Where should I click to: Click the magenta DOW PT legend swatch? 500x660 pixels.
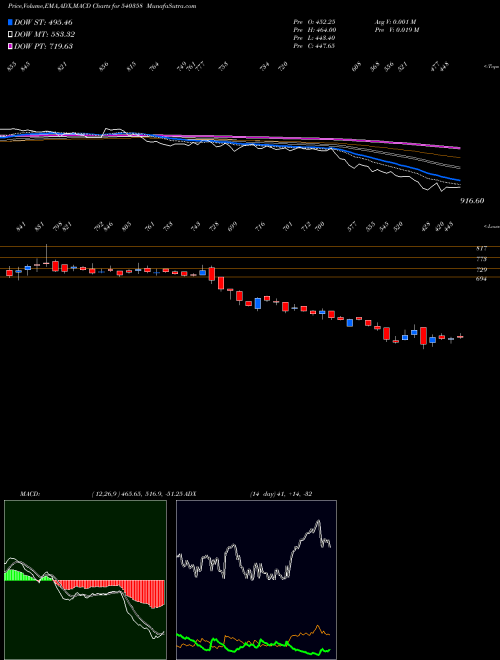tap(11, 46)
